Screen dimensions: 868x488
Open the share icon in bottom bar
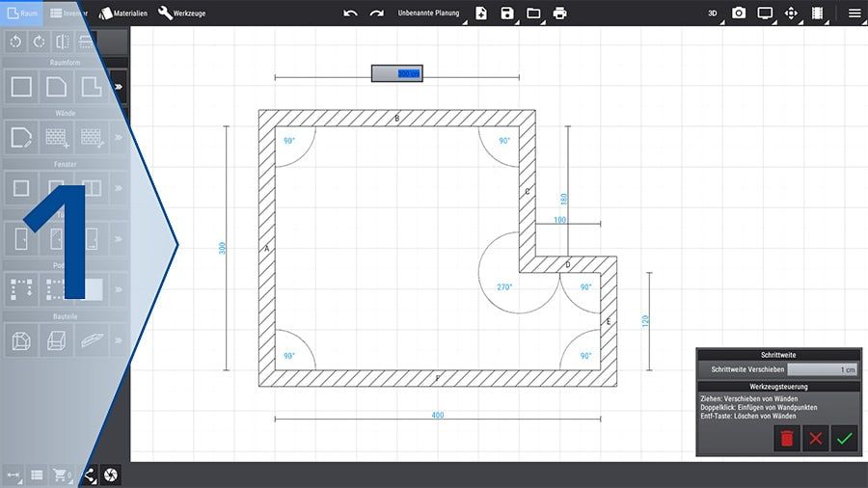coord(89,474)
